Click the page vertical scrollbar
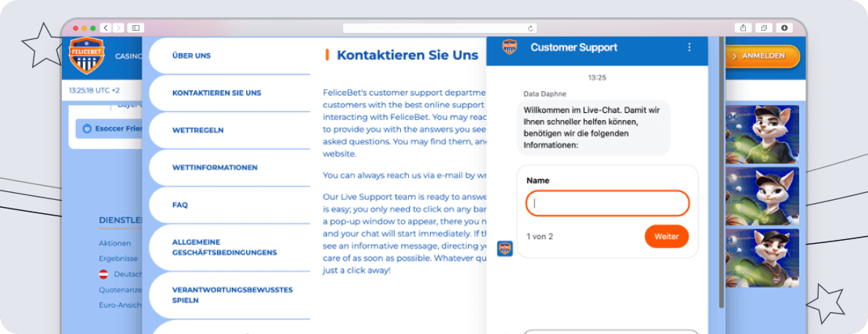868x334 pixels. click(721, 172)
